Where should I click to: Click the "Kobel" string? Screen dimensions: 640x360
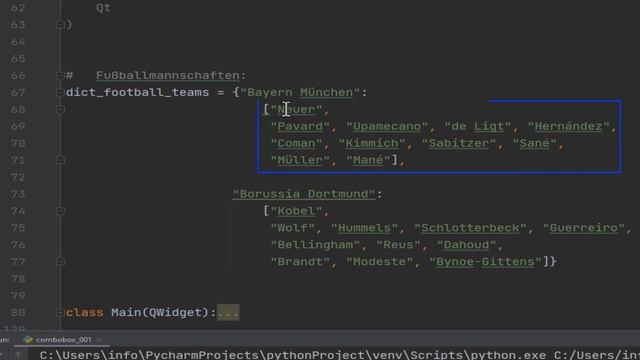tap(296, 211)
